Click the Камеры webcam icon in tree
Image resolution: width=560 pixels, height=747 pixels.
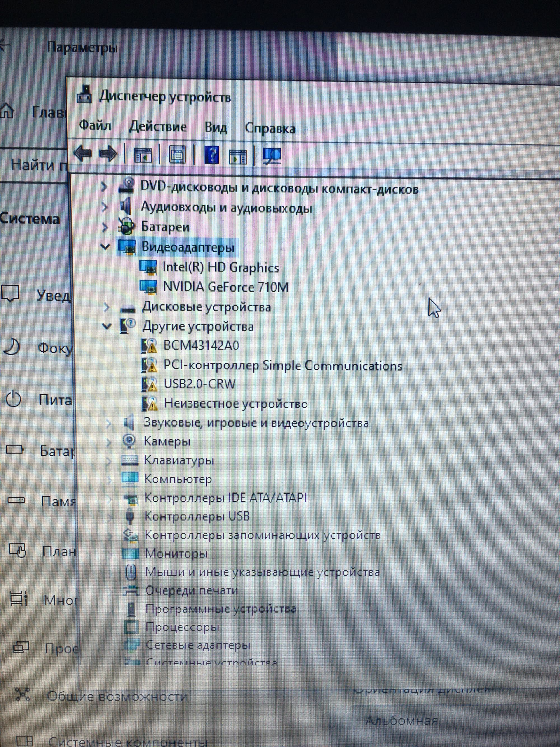point(130,441)
